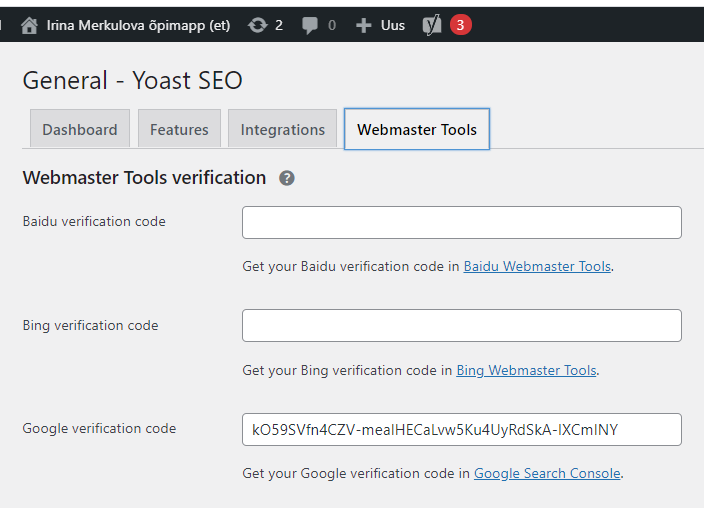Image resolution: width=704 pixels, height=508 pixels.
Task: Click the Google verification code label
Action: point(99,428)
